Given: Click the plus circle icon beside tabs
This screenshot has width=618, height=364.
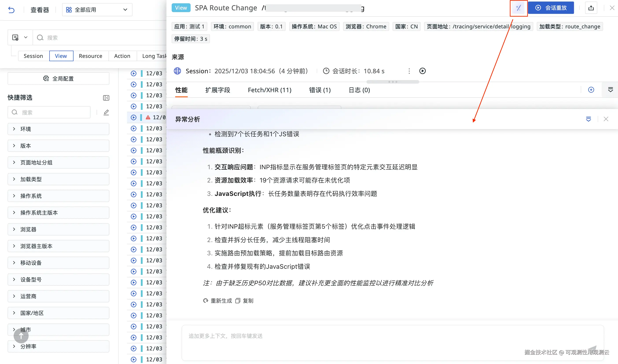Looking at the screenshot, I should [591, 90].
